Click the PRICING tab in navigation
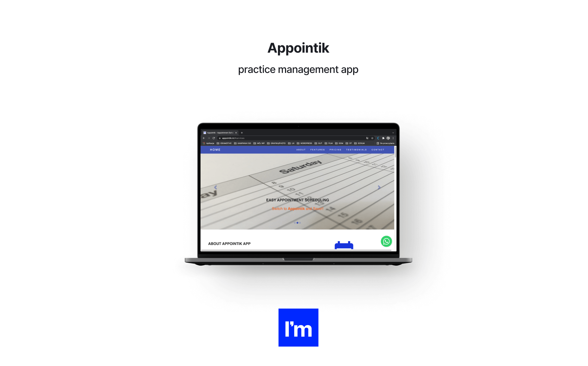 click(x=336, y=150)
